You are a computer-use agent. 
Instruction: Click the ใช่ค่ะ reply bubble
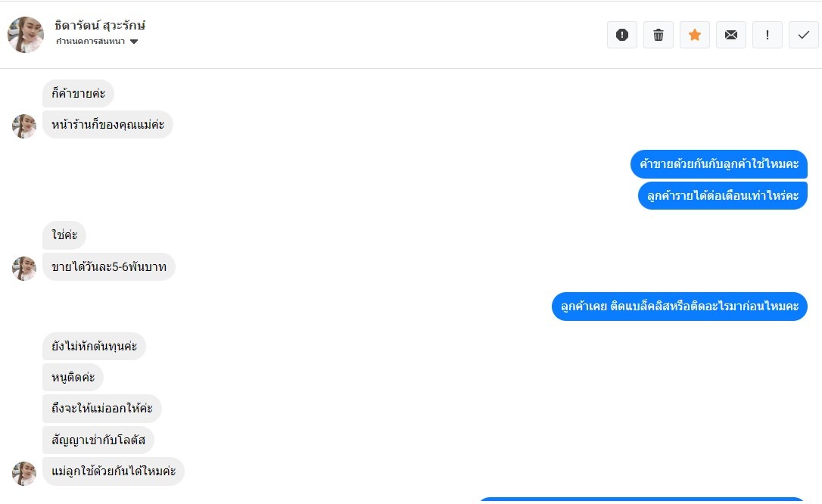coord(64,235)
